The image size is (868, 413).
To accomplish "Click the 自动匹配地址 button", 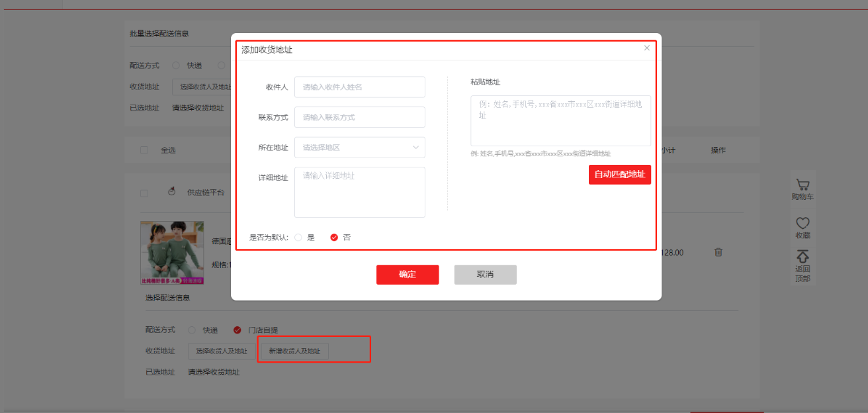I will tap(619, 175).
